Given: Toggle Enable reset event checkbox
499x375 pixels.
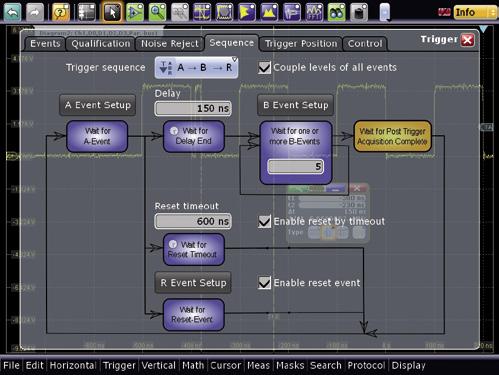Looking at the screenshot, I should coord(264,283).
